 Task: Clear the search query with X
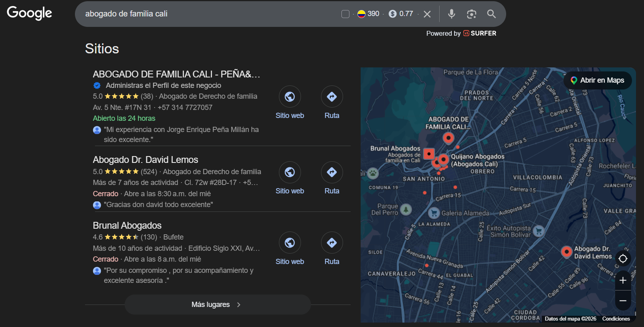[427, 14]
